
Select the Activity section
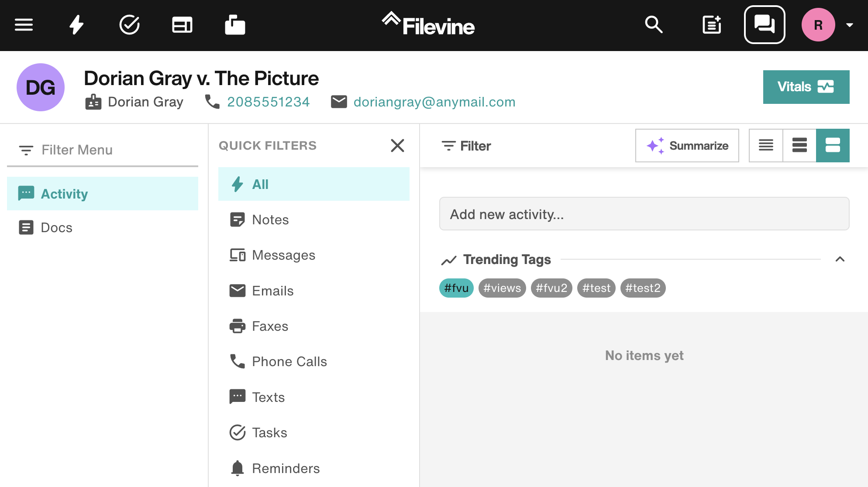tap(103, 193)
